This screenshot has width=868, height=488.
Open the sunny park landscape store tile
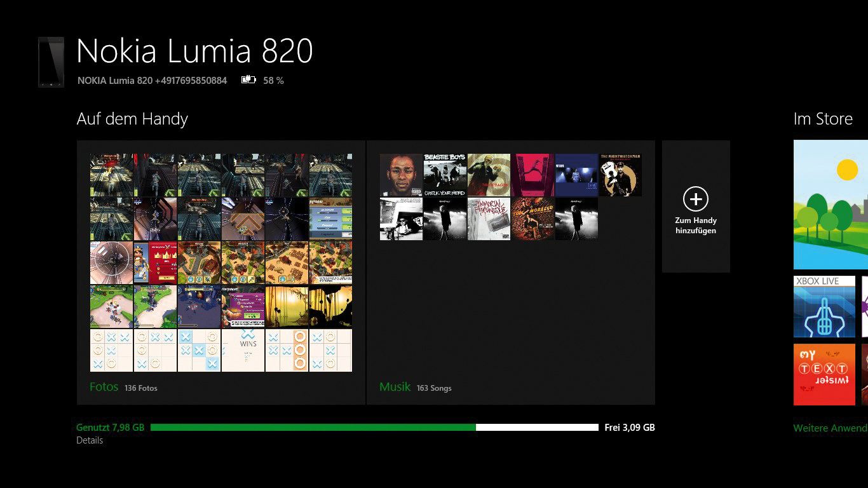[831, 205]
